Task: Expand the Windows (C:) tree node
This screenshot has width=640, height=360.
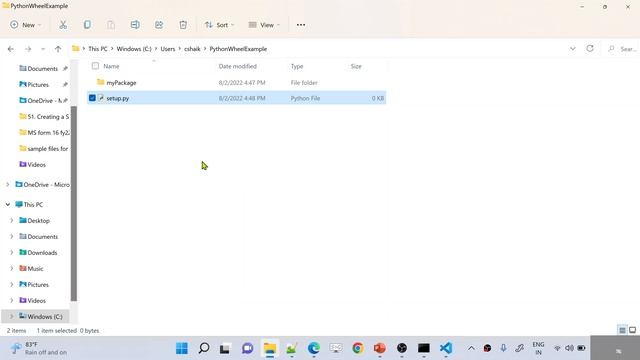Action: tap(11, 316)
